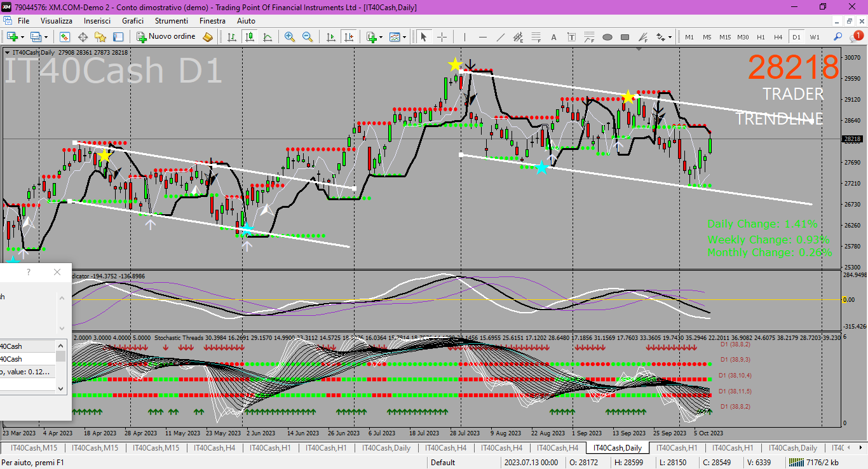Open the Profiles icon
The width and height of the screenshot is (868, 469).
pyautogui.click(x=36, y=37)
